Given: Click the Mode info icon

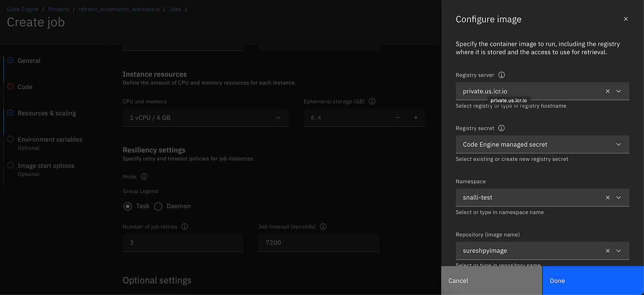Looking at the screenshot, I should [x=144, y=177].
